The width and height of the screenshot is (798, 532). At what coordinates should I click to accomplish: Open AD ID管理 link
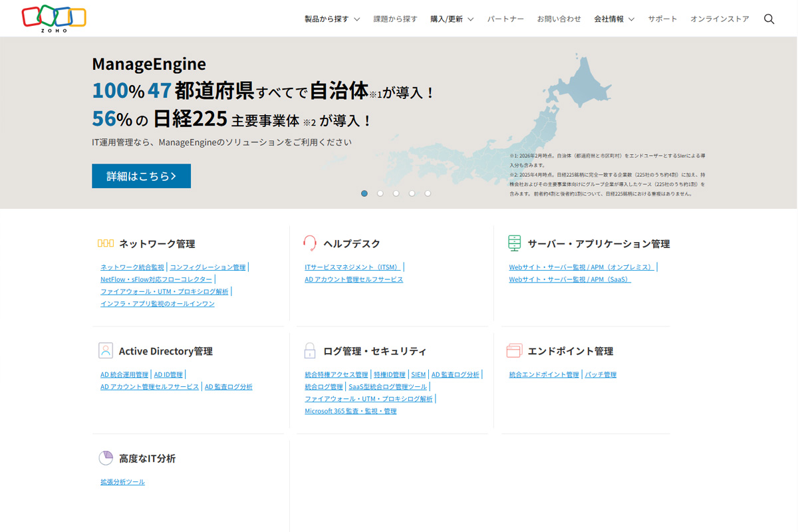pos(168,375)
